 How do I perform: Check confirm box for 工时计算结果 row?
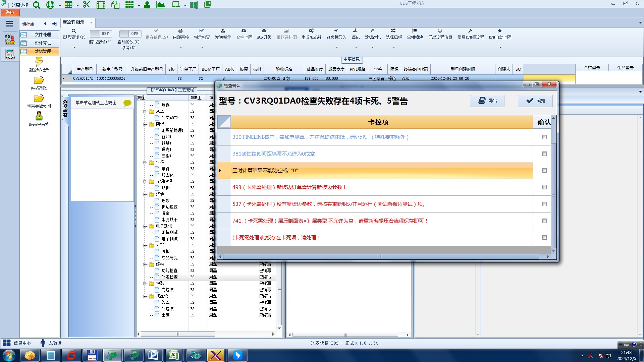tap(544, 171)
